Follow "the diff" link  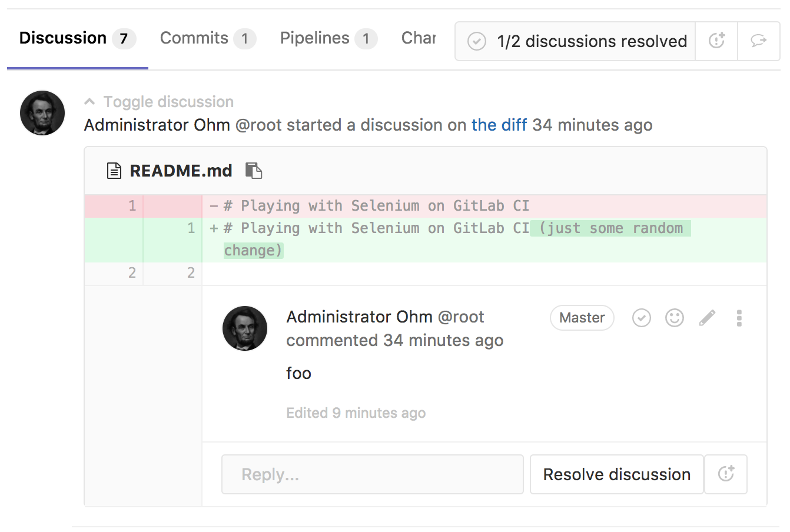[x=499, y=125]
